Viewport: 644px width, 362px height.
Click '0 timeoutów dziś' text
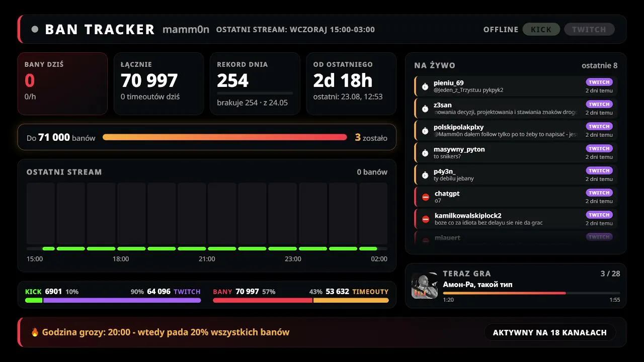(150, 97)
